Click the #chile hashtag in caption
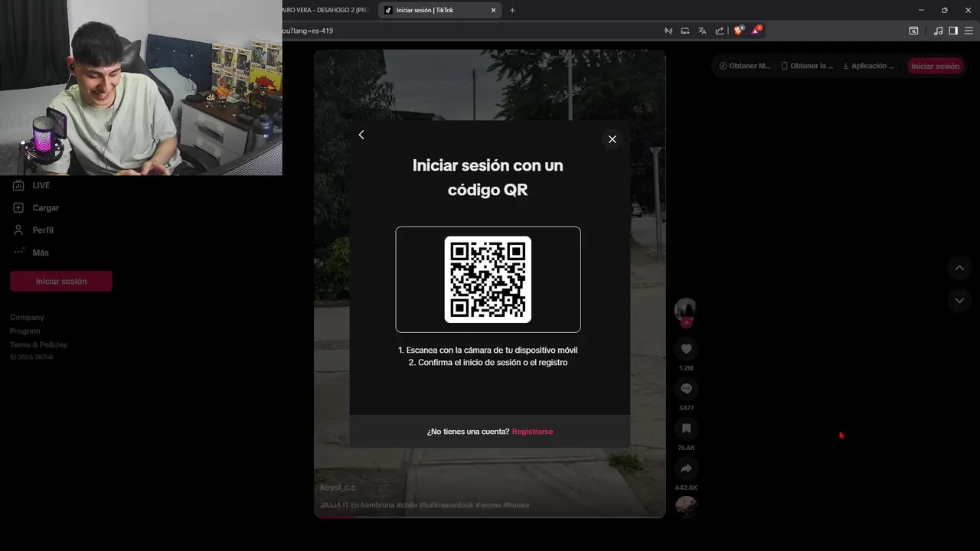Screen dimensions: 980x551 406,505
